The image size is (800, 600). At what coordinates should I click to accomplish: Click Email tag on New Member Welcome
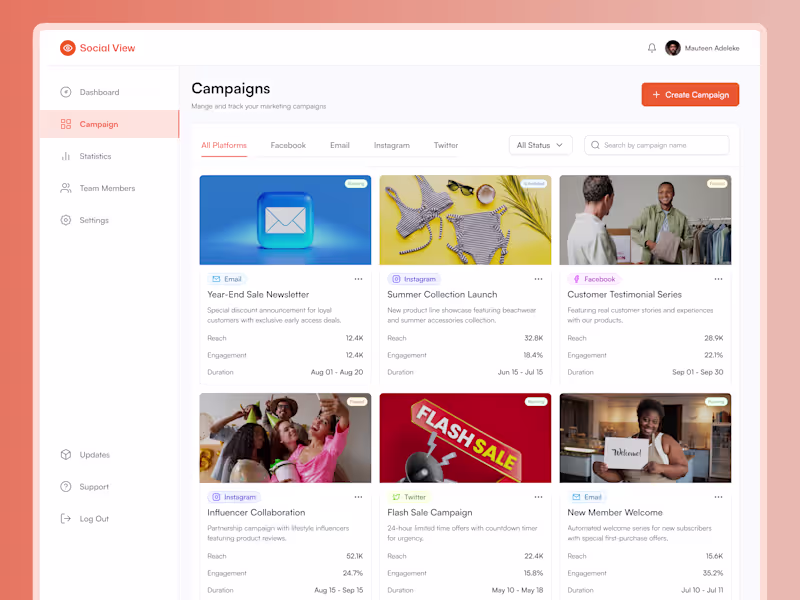(x=587, y=497)
